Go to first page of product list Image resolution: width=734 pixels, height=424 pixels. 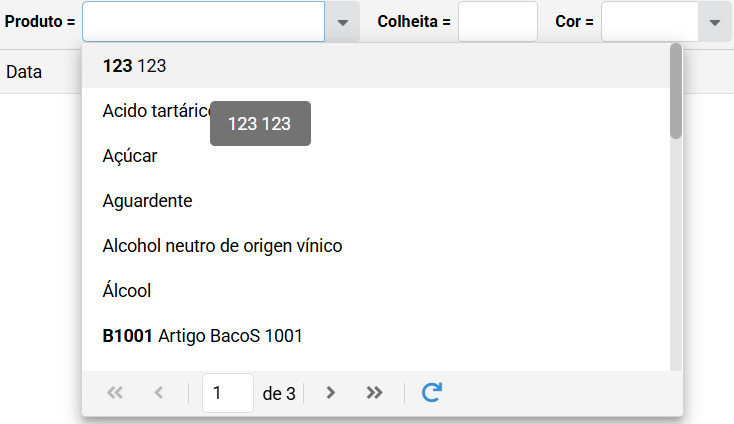(115, 393)
